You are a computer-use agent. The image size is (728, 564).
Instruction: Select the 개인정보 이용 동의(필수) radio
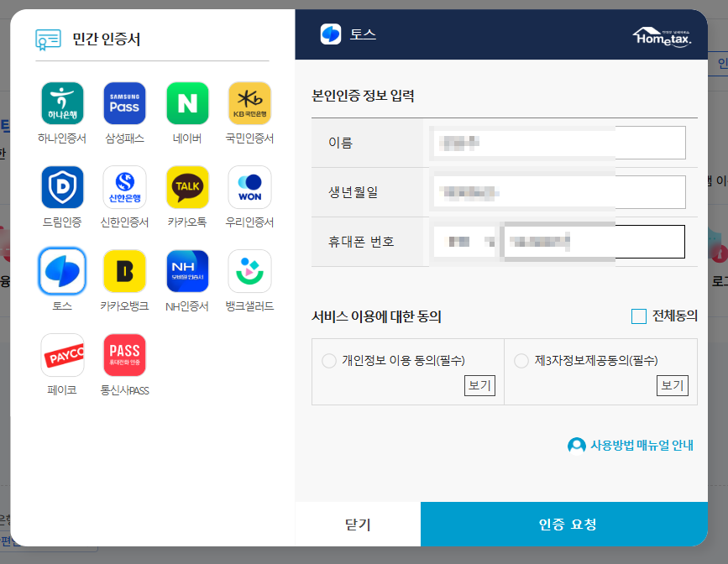[328, 361]
